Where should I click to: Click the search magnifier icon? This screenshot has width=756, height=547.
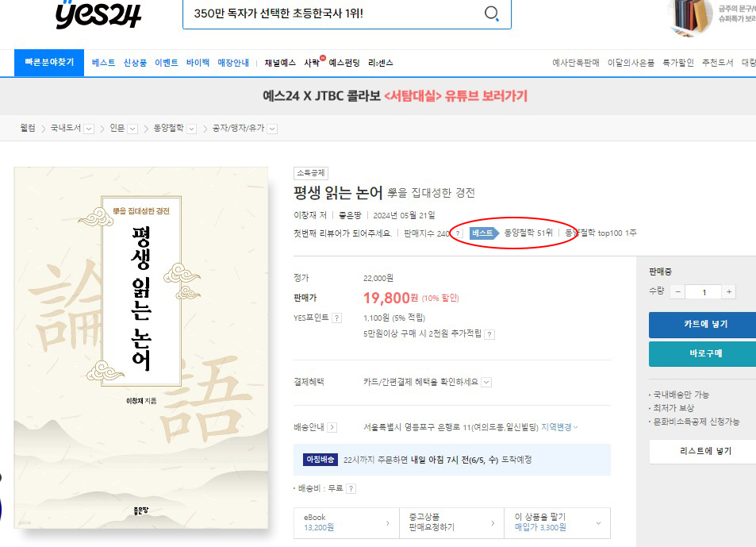coord(491,13)
